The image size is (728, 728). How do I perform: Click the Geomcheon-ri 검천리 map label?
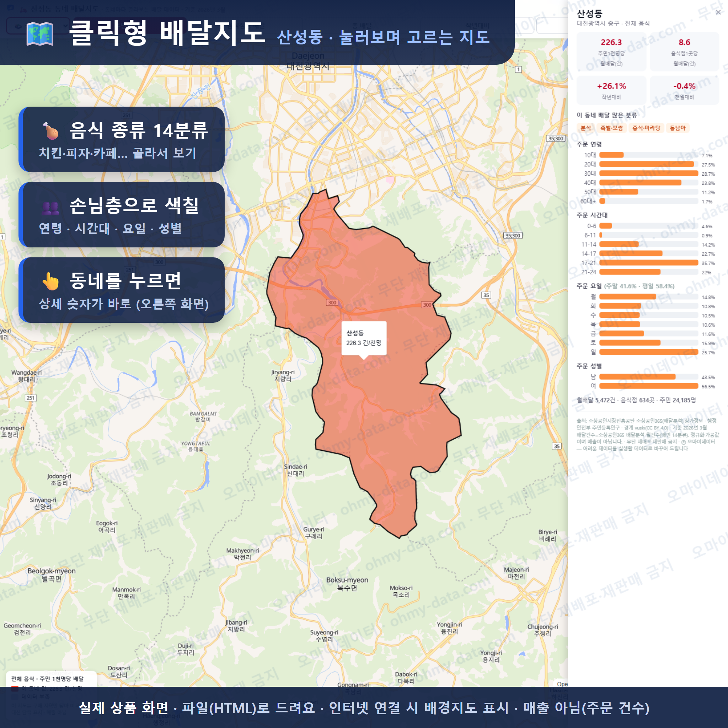22,629
